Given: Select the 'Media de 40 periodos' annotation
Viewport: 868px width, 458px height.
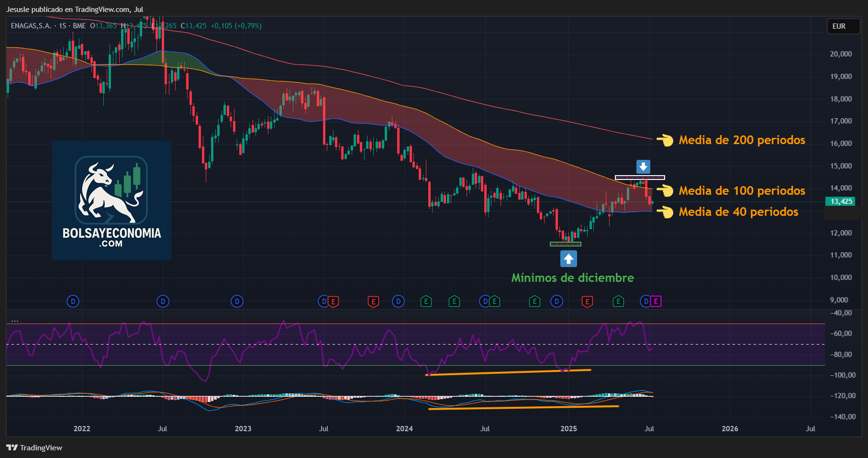Looking at the screenshot, I should tap(738, 212).
